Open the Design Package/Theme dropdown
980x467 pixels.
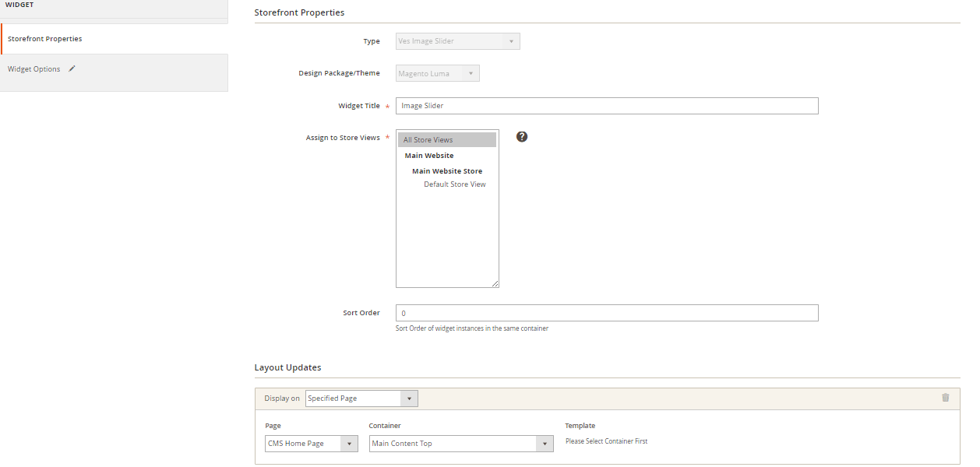coord(437,72)
